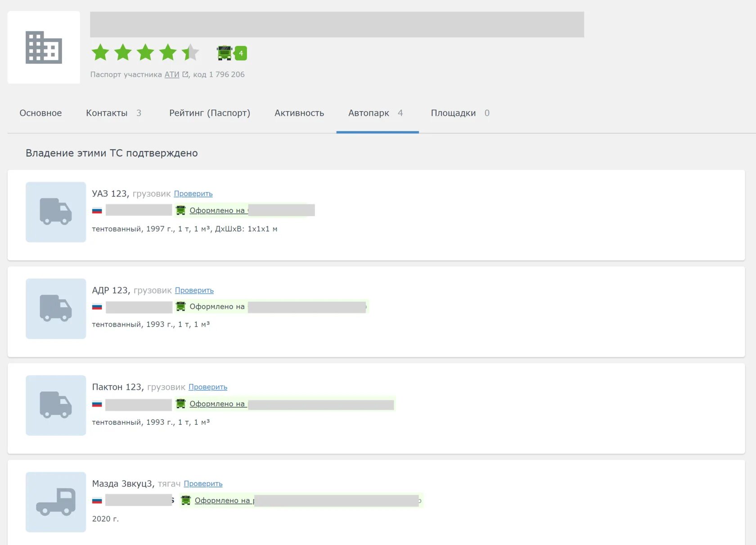Viewport: 756px width, 545px height.
Task: Click the green truck fleet badge showing 4
Action: (231, 53)
